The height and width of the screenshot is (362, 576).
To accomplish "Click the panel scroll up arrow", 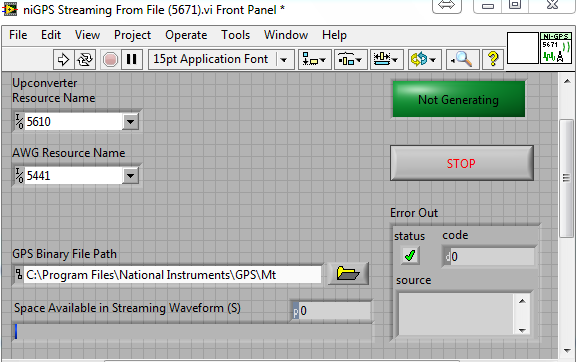I will tap(567, 81).
